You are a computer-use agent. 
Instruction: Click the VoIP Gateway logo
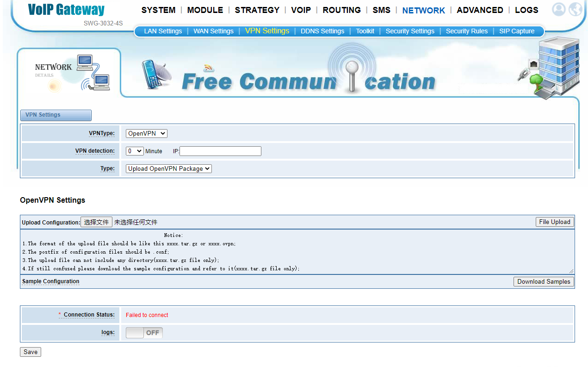pos(66,10)
